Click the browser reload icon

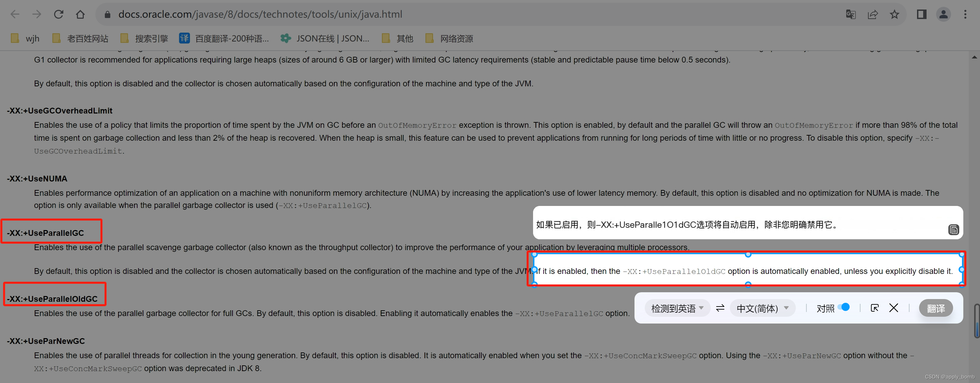(x=58, y=14)
